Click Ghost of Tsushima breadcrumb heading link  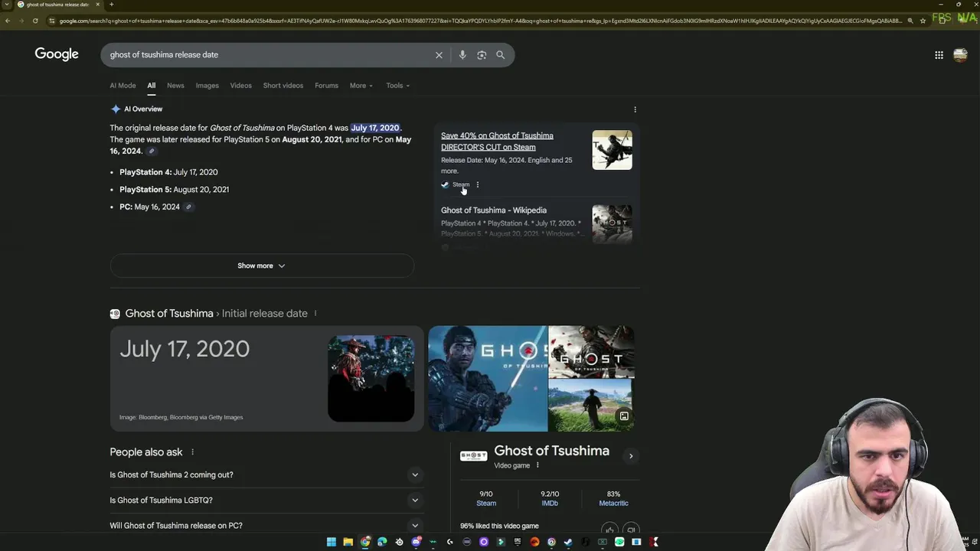pyautogui.click(x=169, y=313)
